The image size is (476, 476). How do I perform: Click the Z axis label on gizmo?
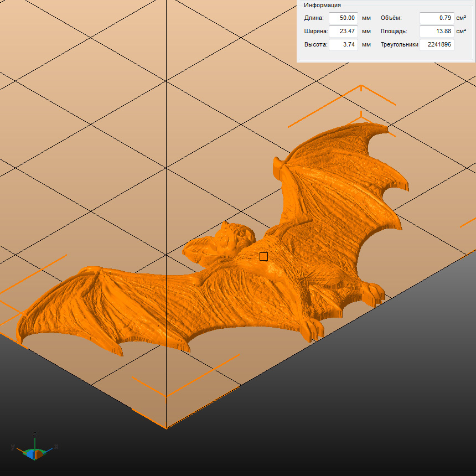pyautogui.click(x=34, y=433)
